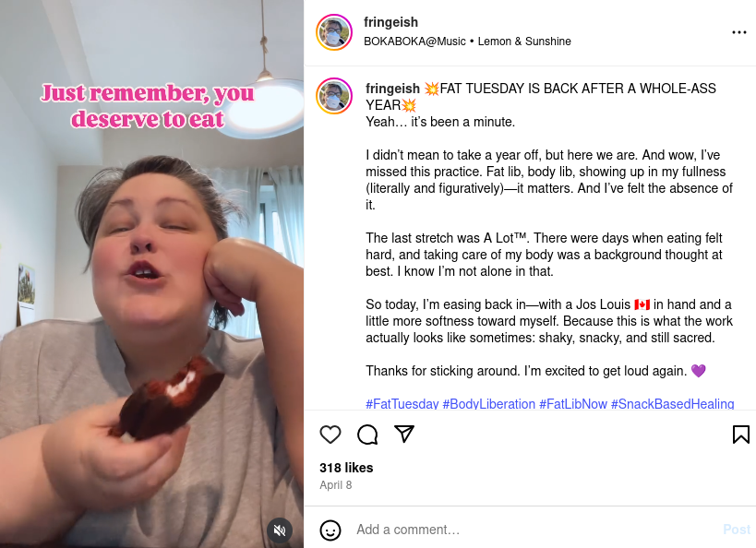
Task: Open the #FatTuesday hashtag
Action: (402, 404)
